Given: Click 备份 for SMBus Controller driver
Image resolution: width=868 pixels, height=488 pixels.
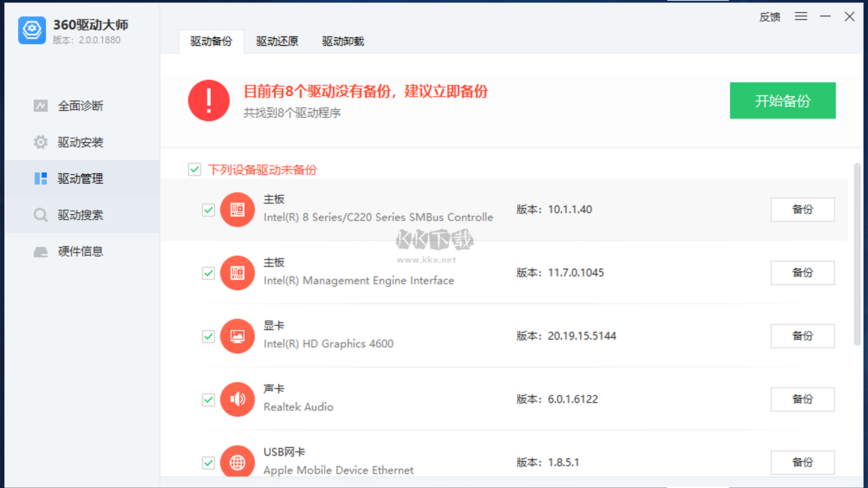Looking at the screenshot, I should click(x=802, y=209).
